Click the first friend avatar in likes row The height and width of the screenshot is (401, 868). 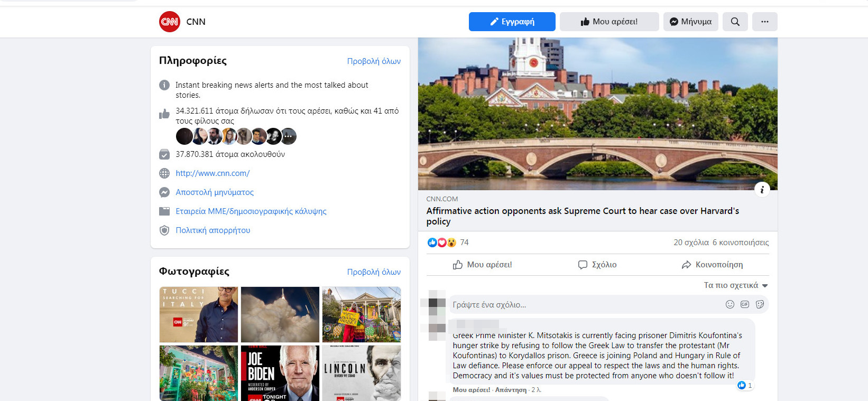[x=184, y=136]
